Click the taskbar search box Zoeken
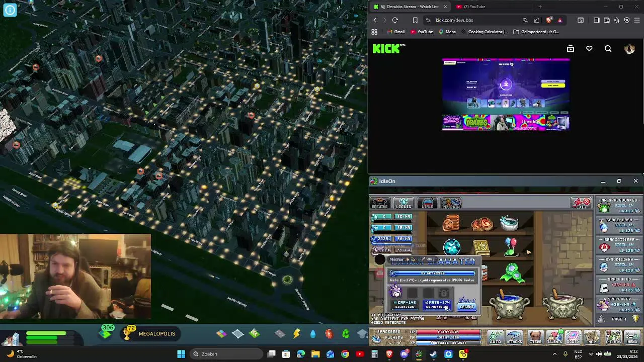This screenshot has width=644, height=362. 226,354
